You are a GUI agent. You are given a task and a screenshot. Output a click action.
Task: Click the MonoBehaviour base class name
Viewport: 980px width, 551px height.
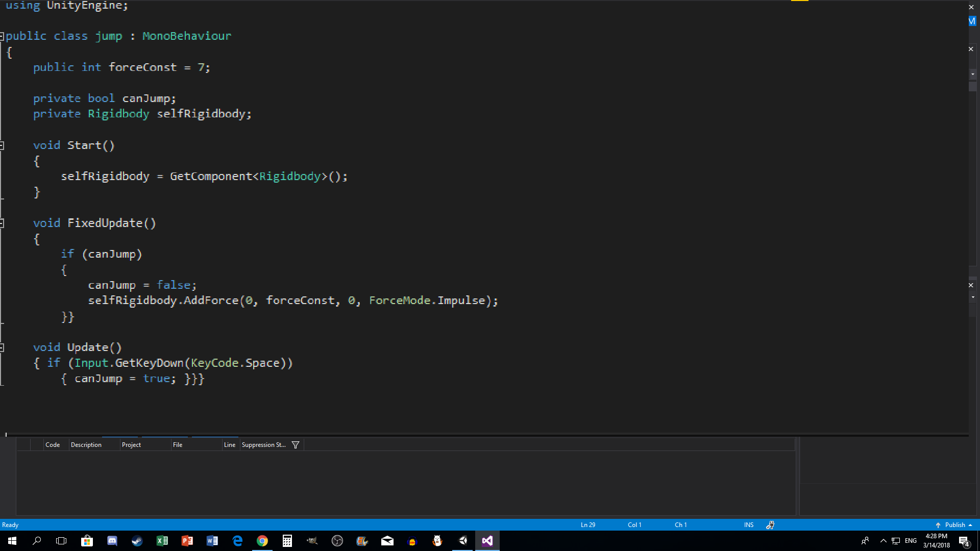(187, 36)
